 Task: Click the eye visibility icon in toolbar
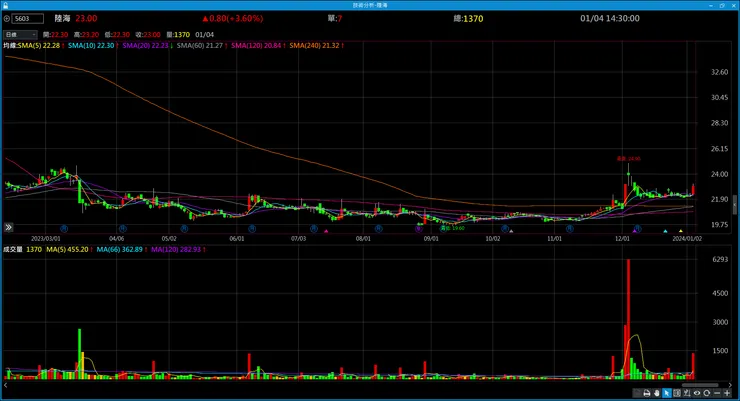coord(697,393)
